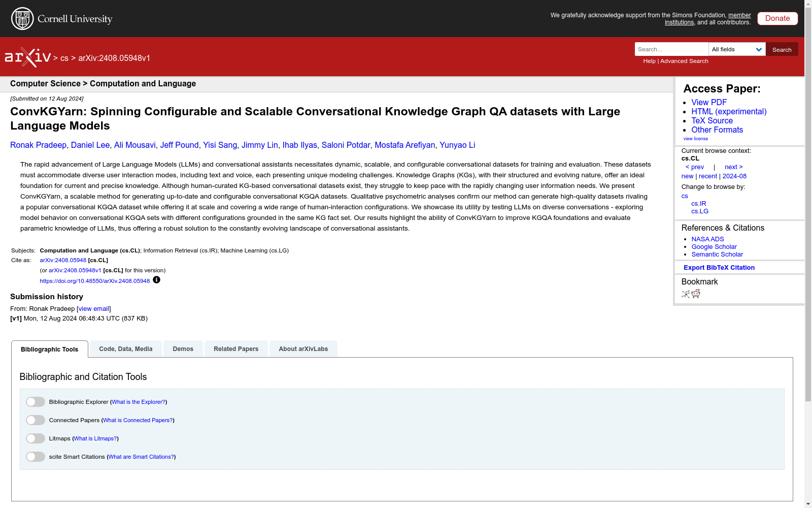Bookmark with Reddit icon
Screen dimensions: 812x508
click(696, 294)
